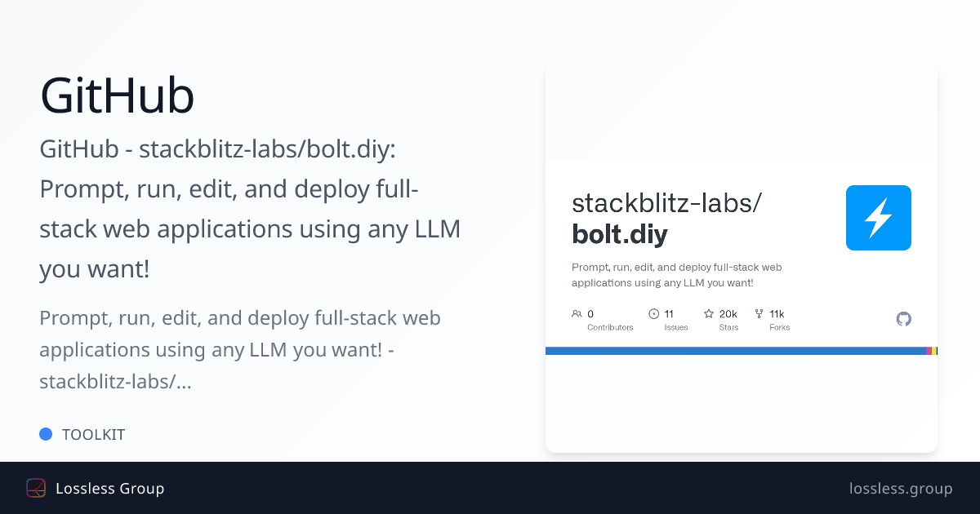Click the issues circle icon
The image size is (980, 514).
pos(653,313)
